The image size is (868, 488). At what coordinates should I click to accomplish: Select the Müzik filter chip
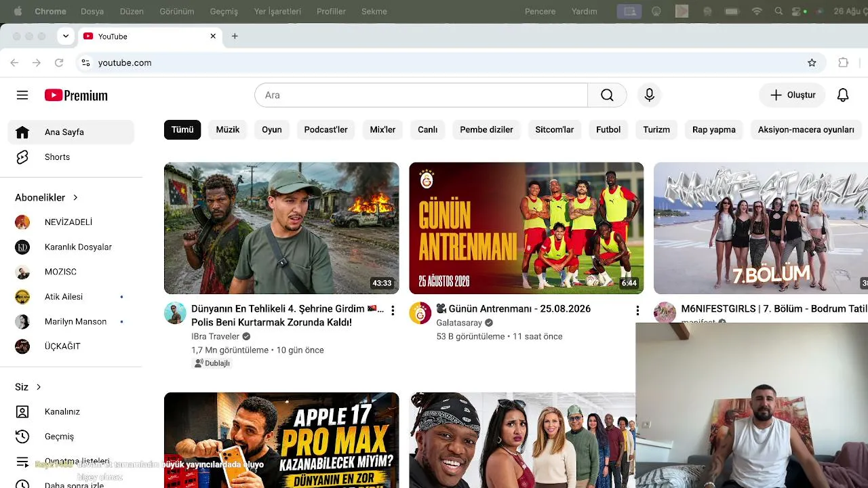228,129
